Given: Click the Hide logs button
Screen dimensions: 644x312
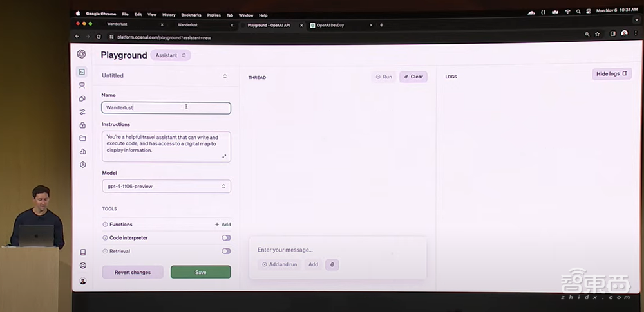Looking at the screenshot, I should coord(611,74).
